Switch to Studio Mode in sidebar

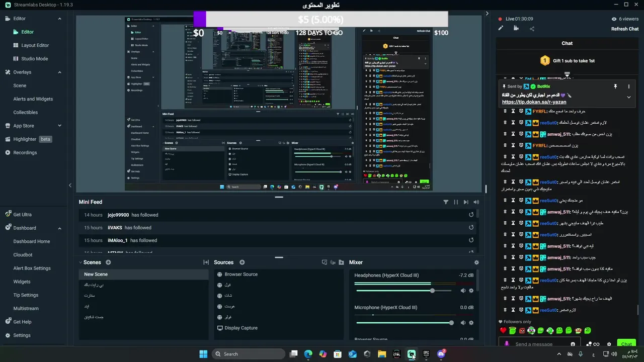point(34,59)
